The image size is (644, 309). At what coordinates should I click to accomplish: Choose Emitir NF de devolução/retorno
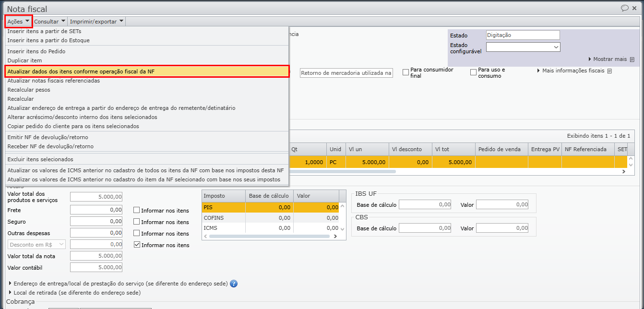pyautogui.click(x=48, y=137)
